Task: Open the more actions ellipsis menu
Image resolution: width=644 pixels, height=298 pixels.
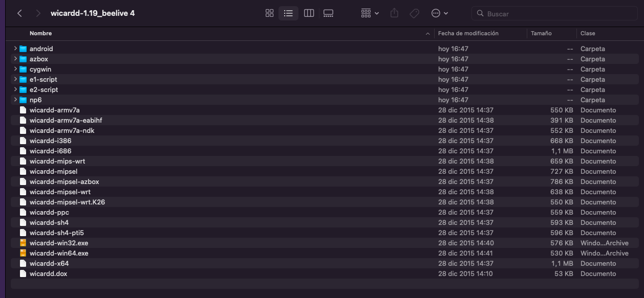Action: tap(439, 13)
